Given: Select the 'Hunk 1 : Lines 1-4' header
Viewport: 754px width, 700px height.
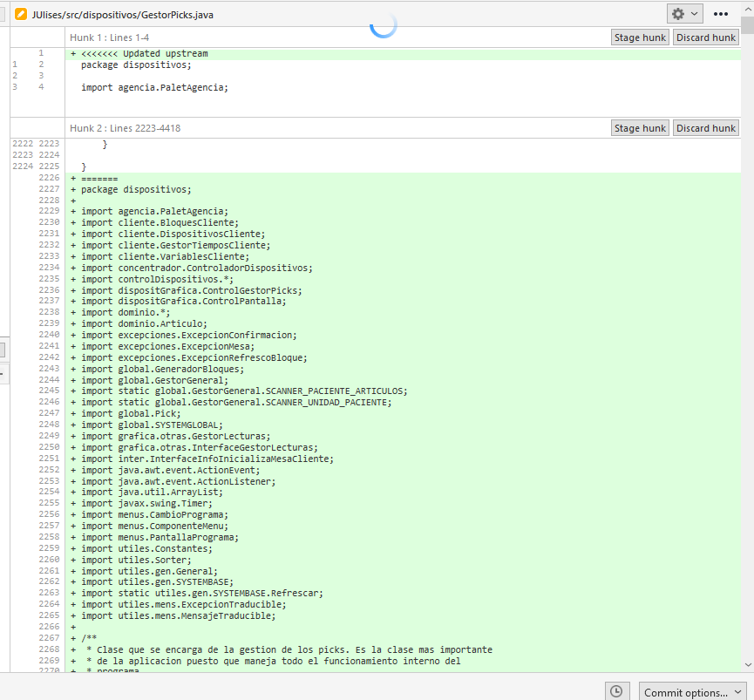Looking at the screenshot, I should (x=110, y=37).
